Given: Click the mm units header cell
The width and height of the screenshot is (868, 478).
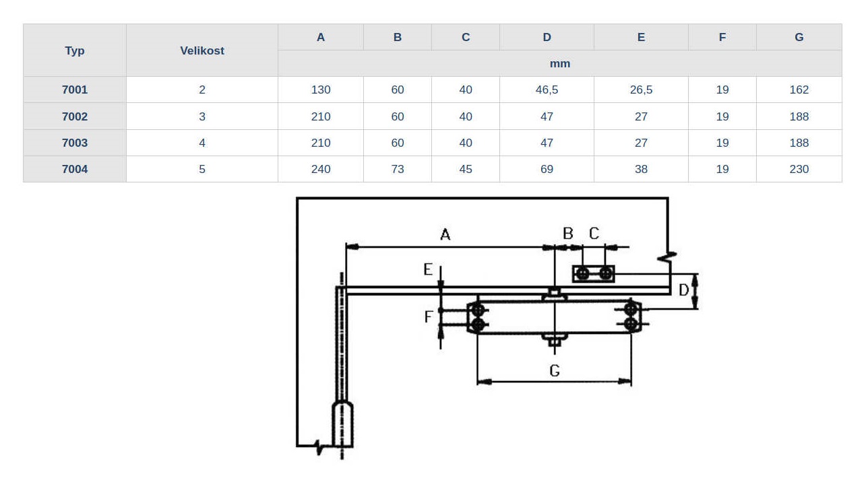Looking at the screenshot, I should click(x=559, y=63).
